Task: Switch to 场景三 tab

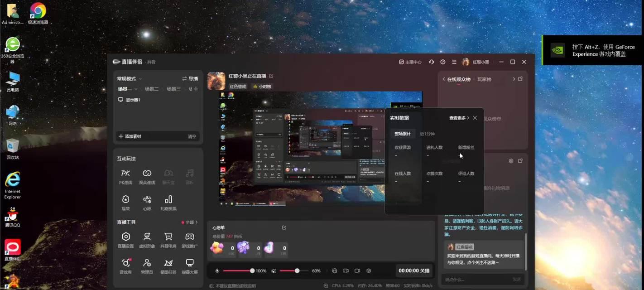Action: tap(173, 89)
